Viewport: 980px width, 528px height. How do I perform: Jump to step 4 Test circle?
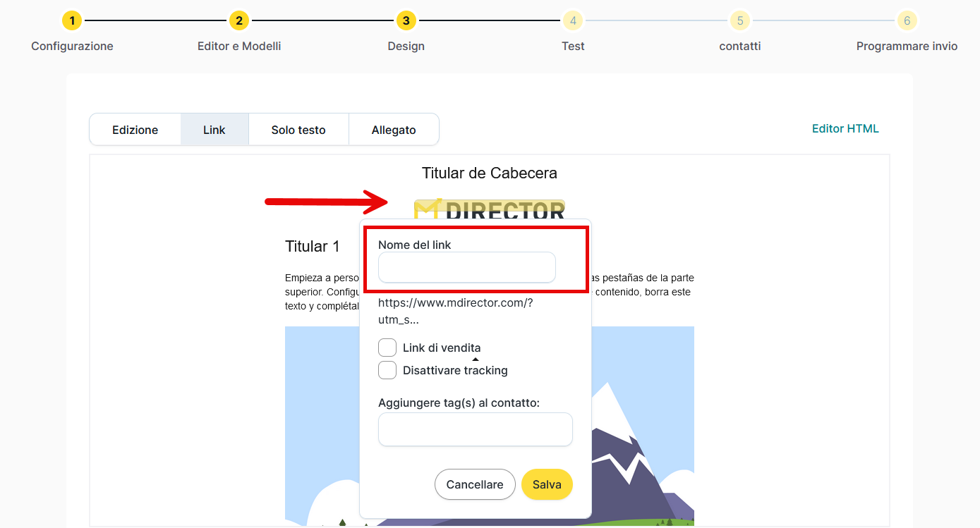(x=573, y=20)
